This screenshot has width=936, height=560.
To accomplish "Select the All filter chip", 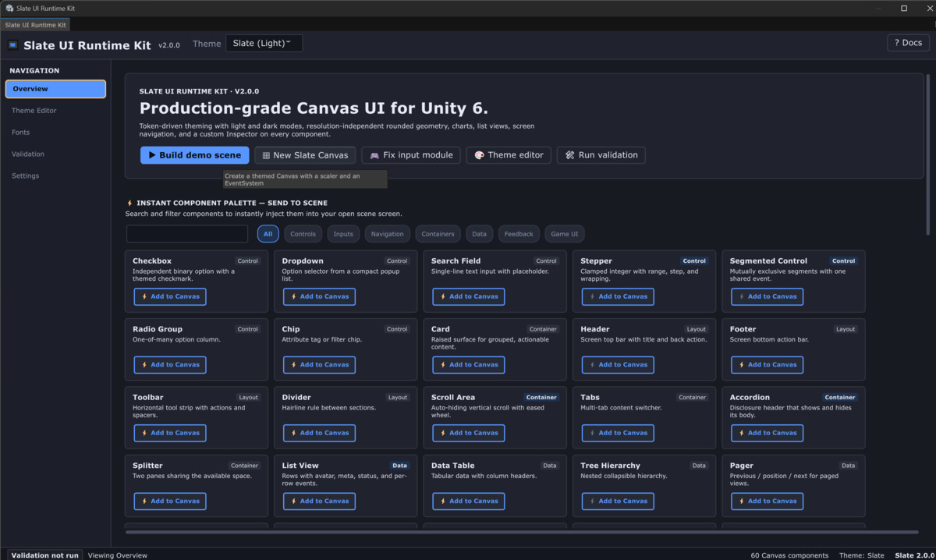I will (268, 234).
